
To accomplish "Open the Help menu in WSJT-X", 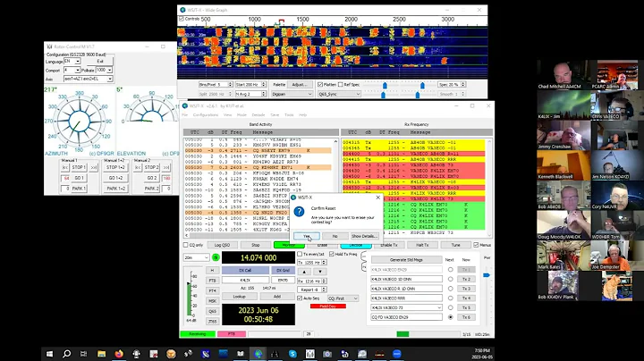I will tap(302, 115).
